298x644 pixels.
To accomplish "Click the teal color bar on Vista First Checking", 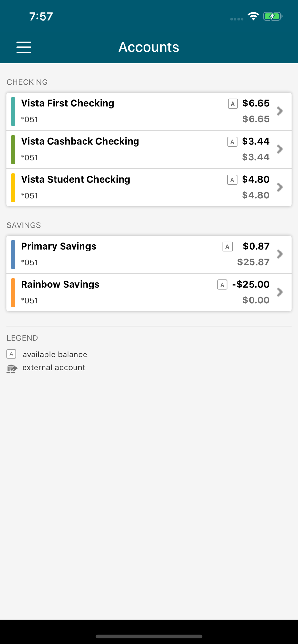I will tap(13, 111).
